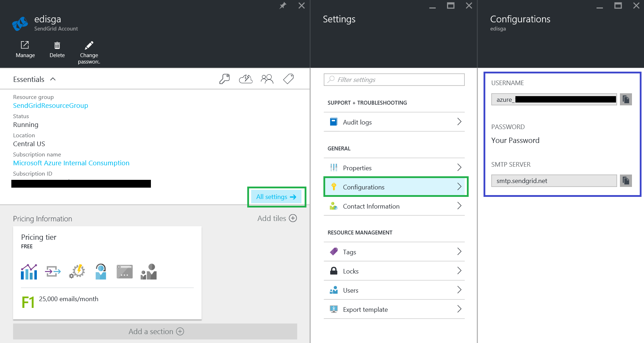The width and height of the screenshot is (644, 343).
Task: Click the tag icon in Essentials bar
Action: tap(288, 79)
